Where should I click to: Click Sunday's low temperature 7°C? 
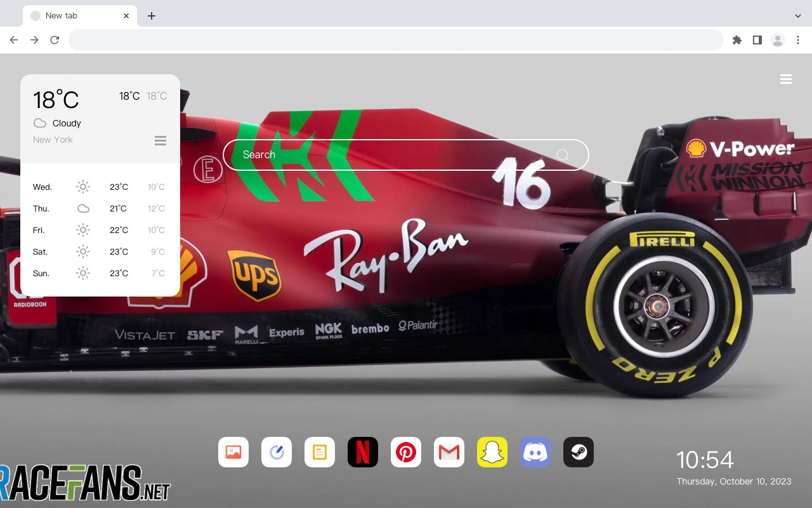[x=159, y=273]
